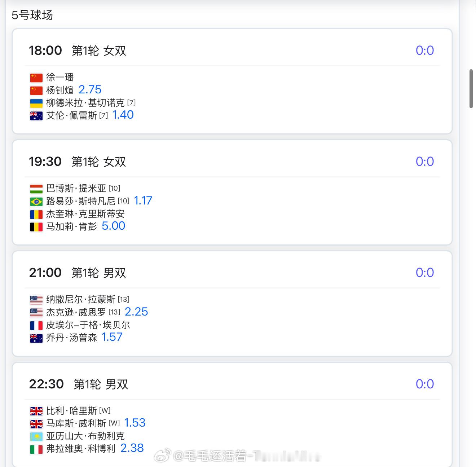Open the 22:30 第1轮 男双 match header
Image resolution: width=476 pixels, height=467 pixels.
click(x=79, y=384)
